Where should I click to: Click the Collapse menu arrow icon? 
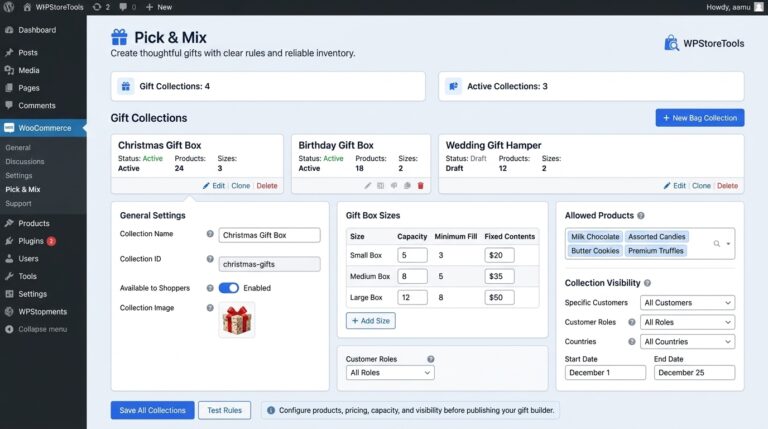coord(9,329)
